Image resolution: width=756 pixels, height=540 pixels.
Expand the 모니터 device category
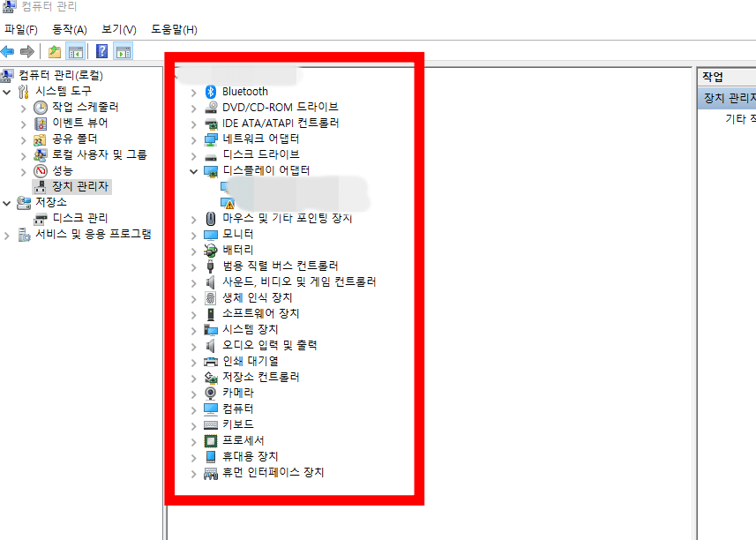[193, 236]
